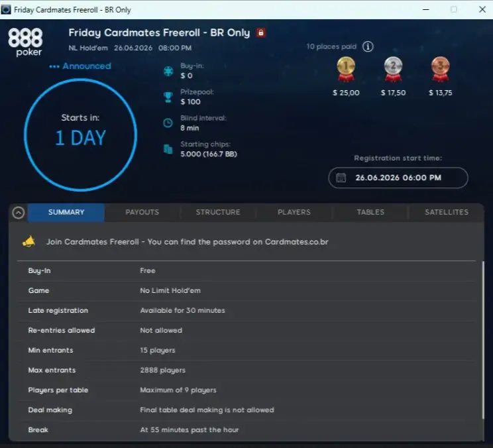
Task: Click the Prizepool $ 100 value
Action: [190, 102]
